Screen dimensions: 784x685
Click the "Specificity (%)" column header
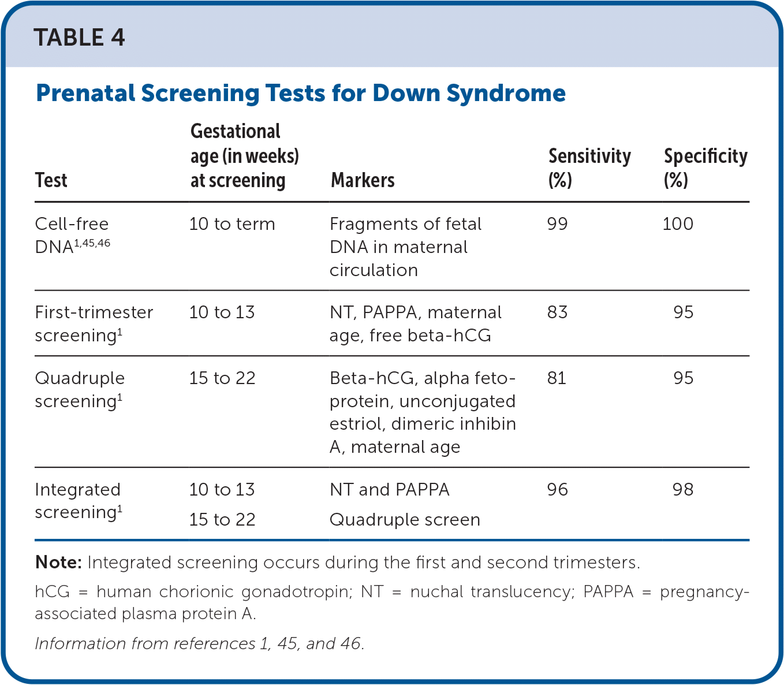point(705,167)
